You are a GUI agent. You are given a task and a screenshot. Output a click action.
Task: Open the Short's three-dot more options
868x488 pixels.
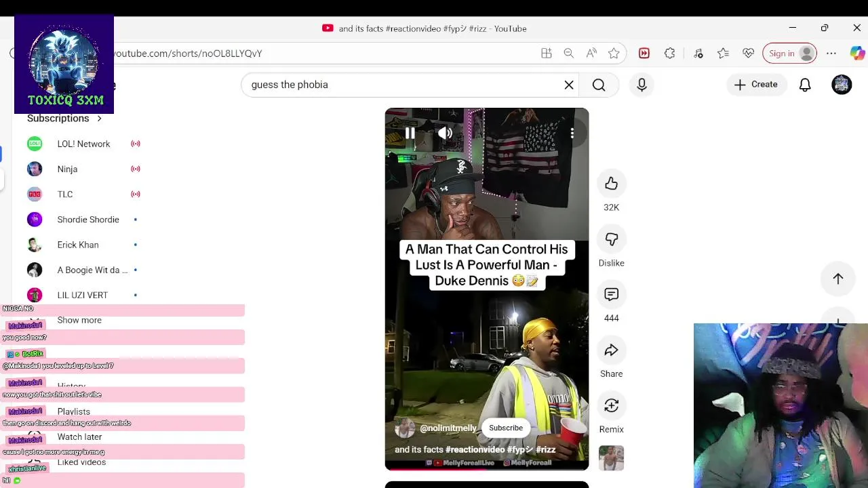572,134
